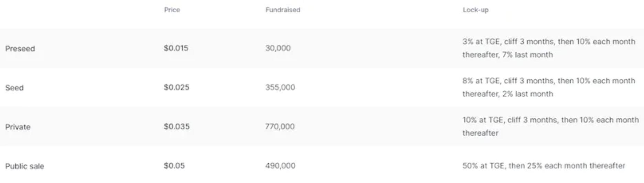Select the Seed row label
Screen dimensions: 644x183
pyautogui.click(x=14, y=88)
